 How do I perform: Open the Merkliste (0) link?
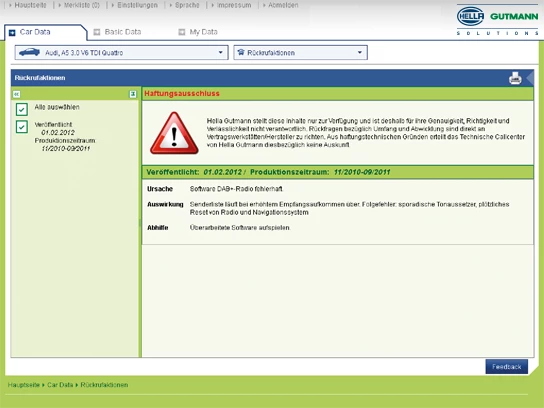point(82,5)
